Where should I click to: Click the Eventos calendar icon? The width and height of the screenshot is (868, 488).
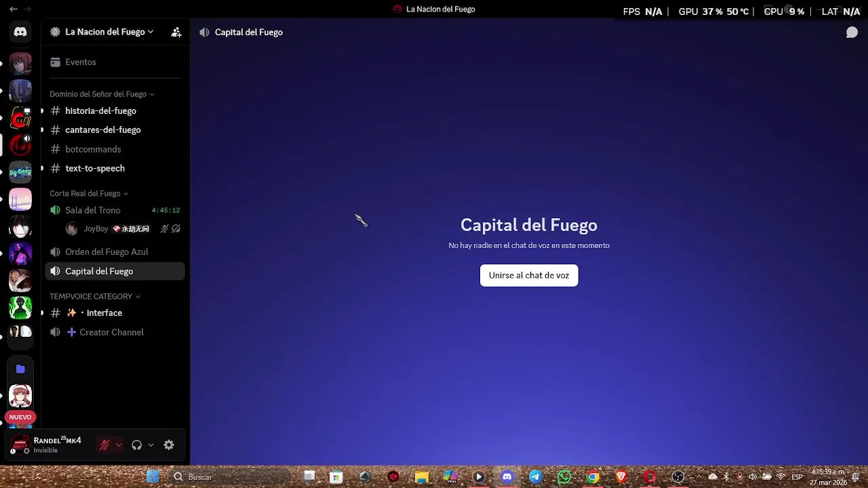point(55,62)
